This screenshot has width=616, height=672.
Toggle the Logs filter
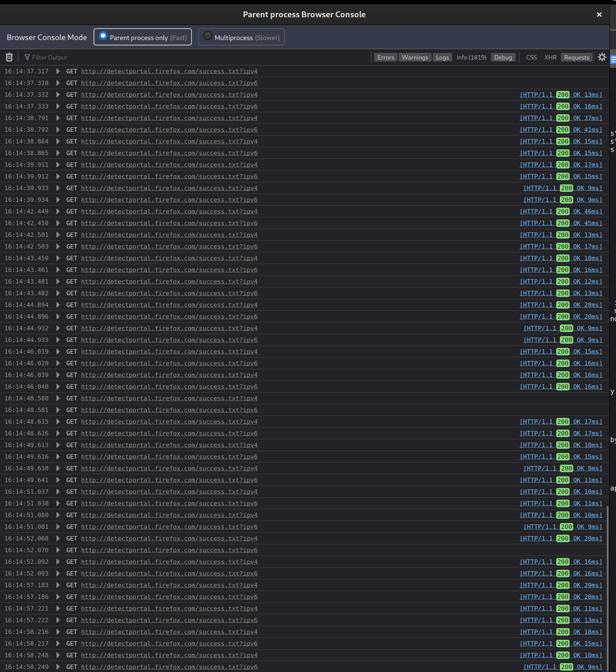tap(442, 57)
